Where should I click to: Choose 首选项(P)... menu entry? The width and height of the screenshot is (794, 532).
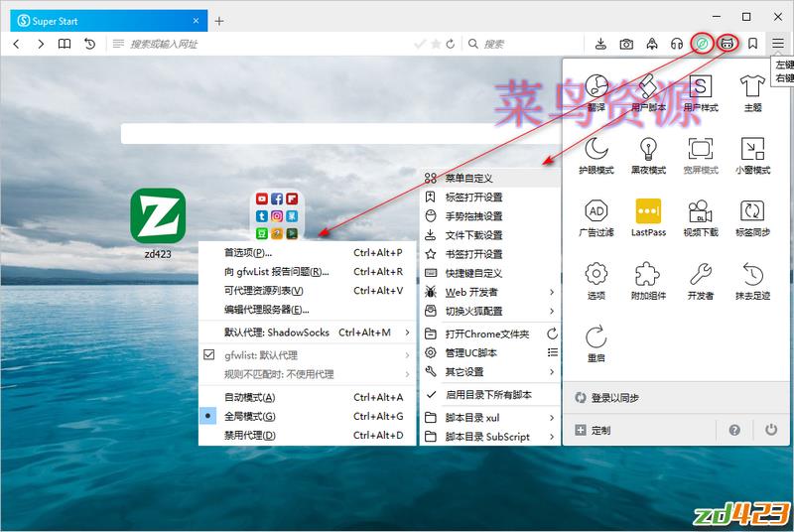307,252
